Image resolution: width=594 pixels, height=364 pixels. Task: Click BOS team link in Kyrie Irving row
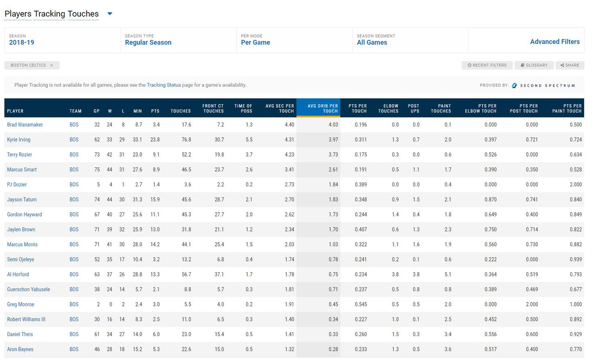coord(74,140)
